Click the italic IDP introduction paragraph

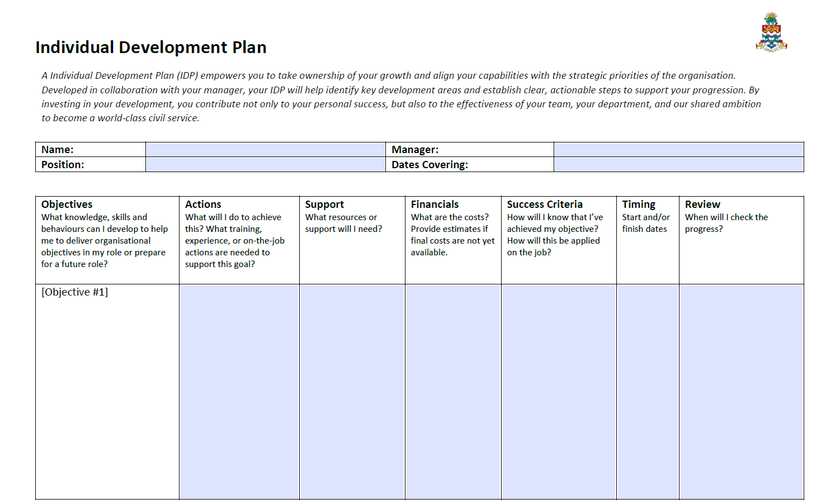click(x=400, y=97)
